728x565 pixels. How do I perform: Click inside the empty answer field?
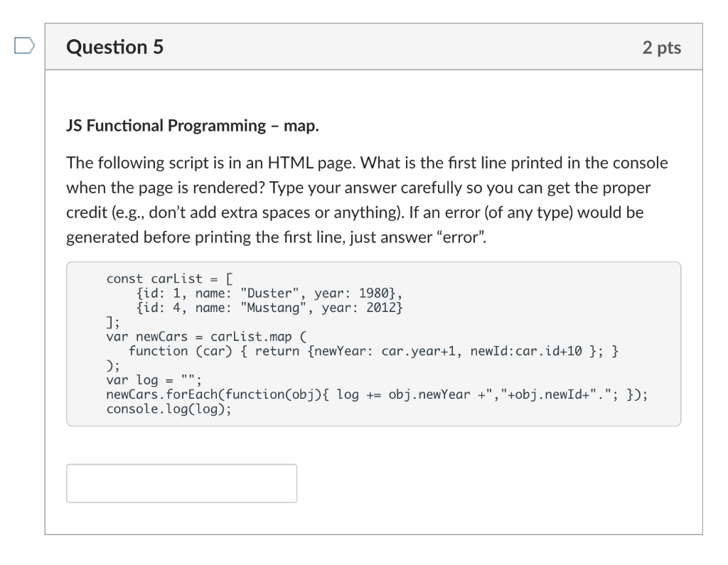(x=181, y=483)
